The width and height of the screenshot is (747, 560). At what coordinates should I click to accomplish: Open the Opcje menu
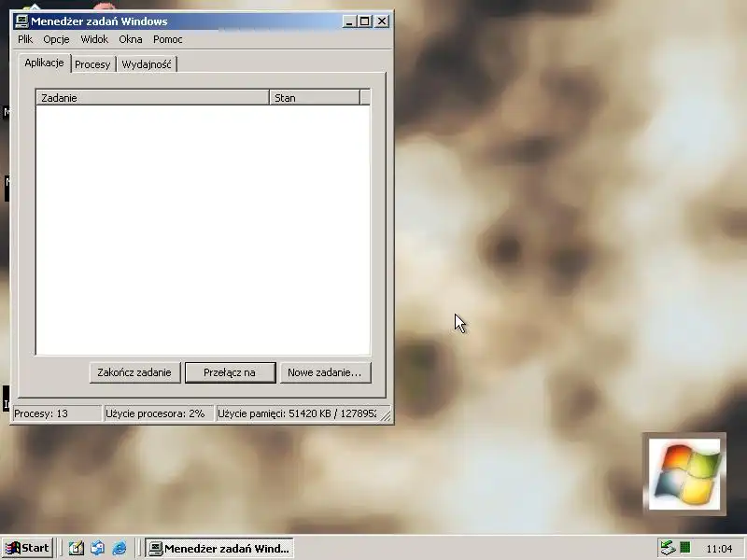(x=56, y=39)
